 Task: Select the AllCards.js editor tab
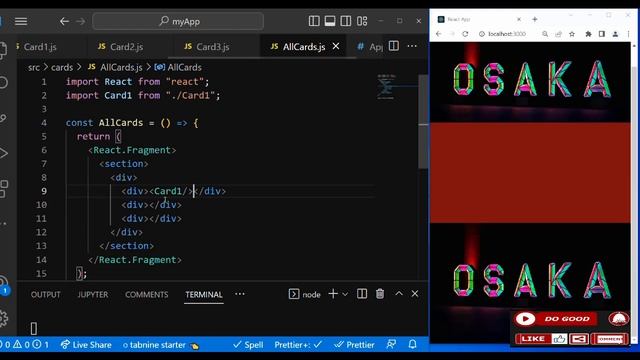pyautogui.click(x=304, y=47)
